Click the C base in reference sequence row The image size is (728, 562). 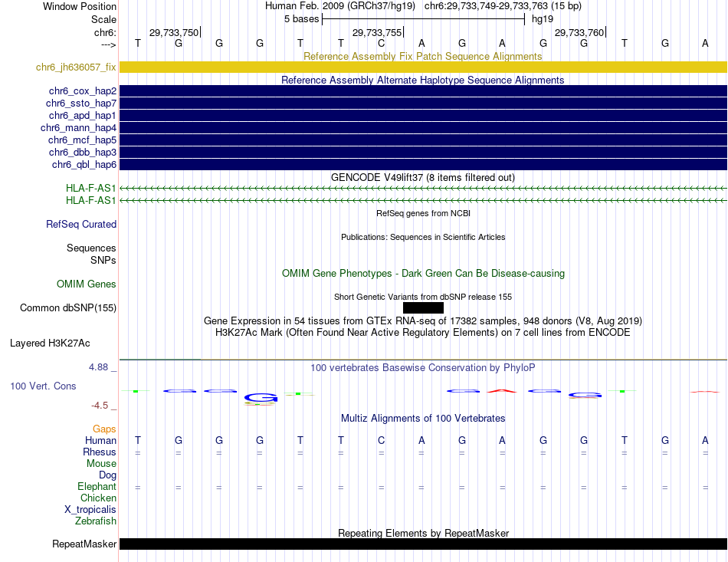(x=381, y=44)
